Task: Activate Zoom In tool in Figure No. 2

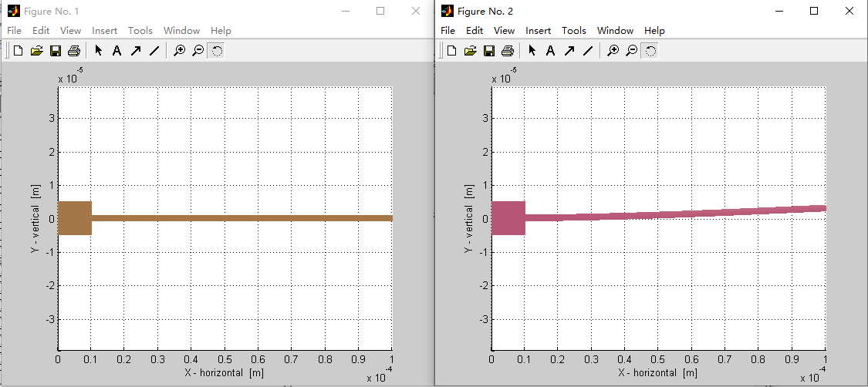Action: [613, 51]
